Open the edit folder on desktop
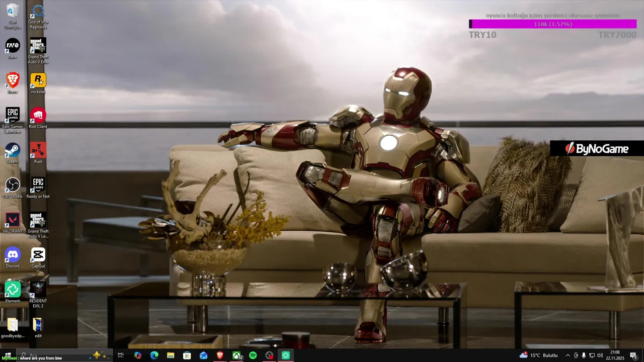 click(38, 327)
